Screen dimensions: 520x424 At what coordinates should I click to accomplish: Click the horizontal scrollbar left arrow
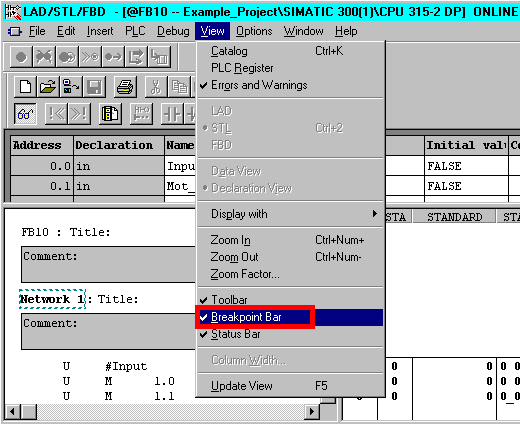[13, 411]
